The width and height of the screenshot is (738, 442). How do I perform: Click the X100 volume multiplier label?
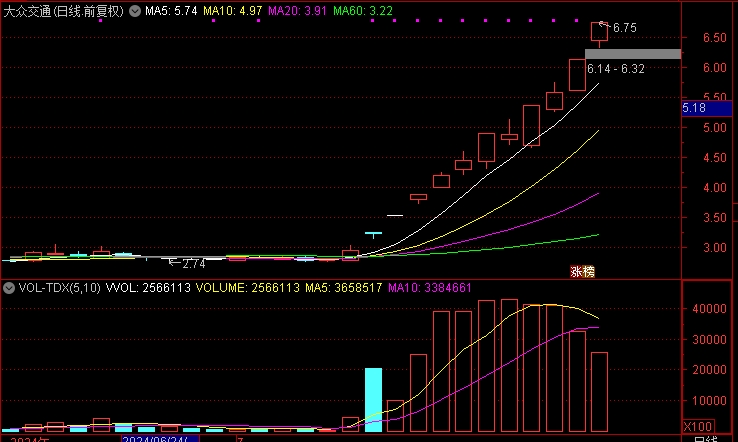(698, 426)
